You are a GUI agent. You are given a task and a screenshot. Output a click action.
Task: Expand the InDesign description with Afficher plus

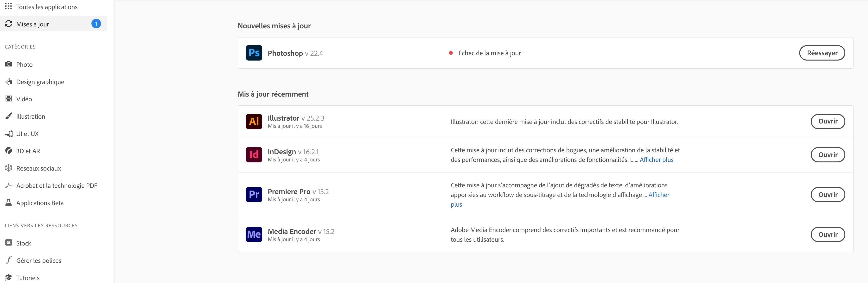(x=656, y=160)
